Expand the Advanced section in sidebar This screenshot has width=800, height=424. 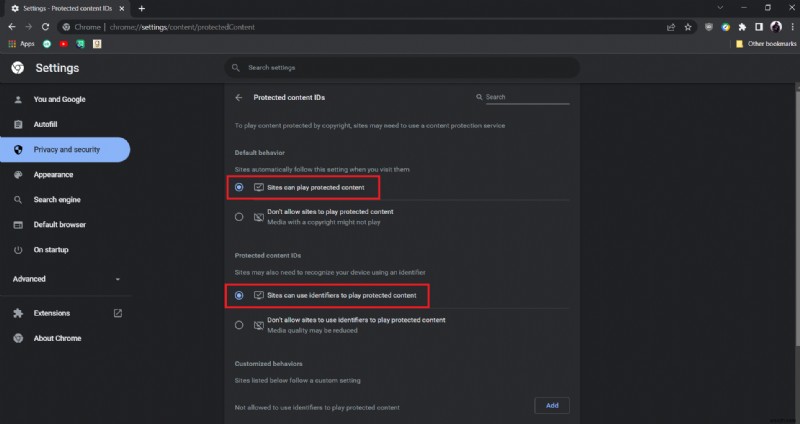66,279
